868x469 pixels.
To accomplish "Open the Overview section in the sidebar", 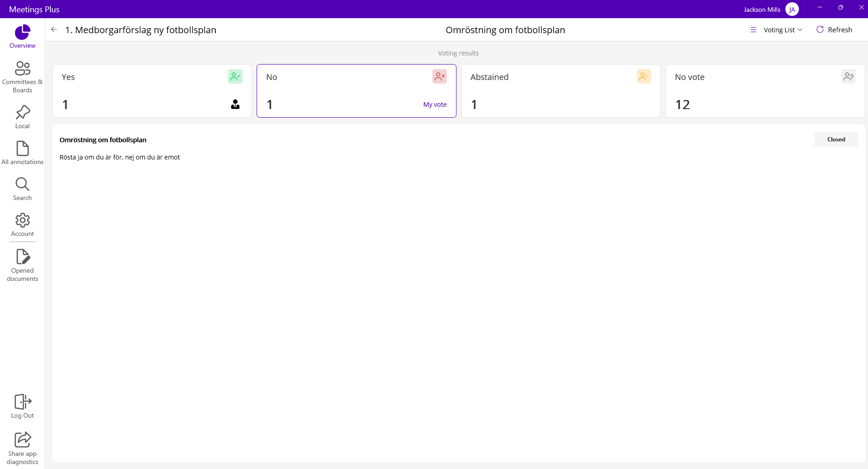I will [22, 36].
